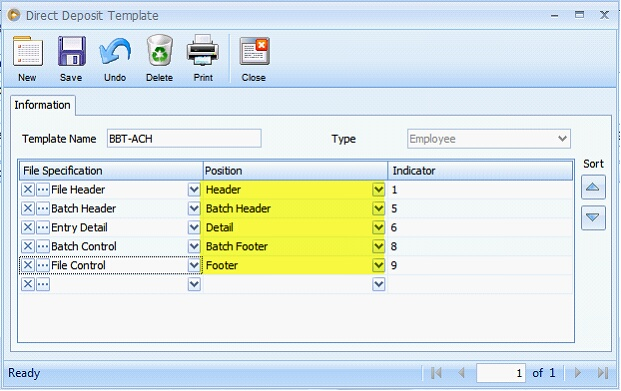621x391 pixels.
Task: Go to the next record
Action: point(578,373)
